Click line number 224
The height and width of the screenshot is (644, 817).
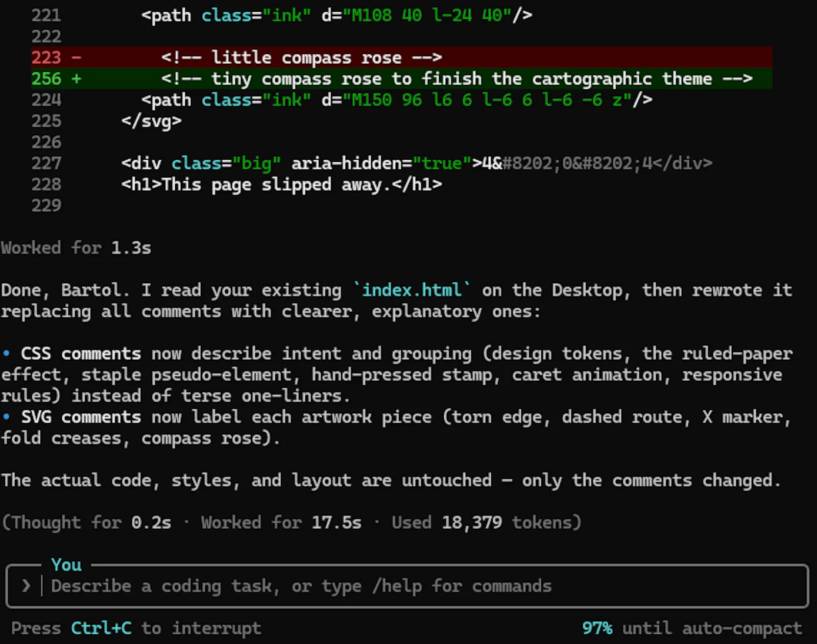click(x=46, y=100)
